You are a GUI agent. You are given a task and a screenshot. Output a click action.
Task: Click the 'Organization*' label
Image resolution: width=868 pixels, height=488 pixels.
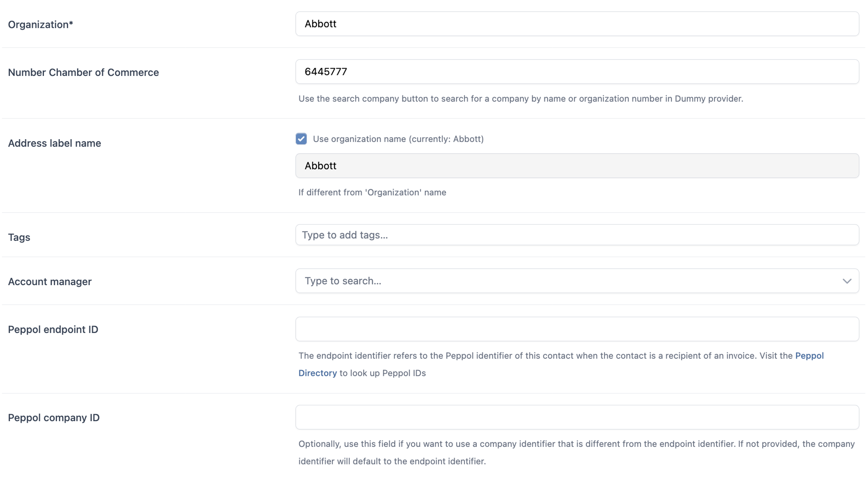tap(41, 24)
